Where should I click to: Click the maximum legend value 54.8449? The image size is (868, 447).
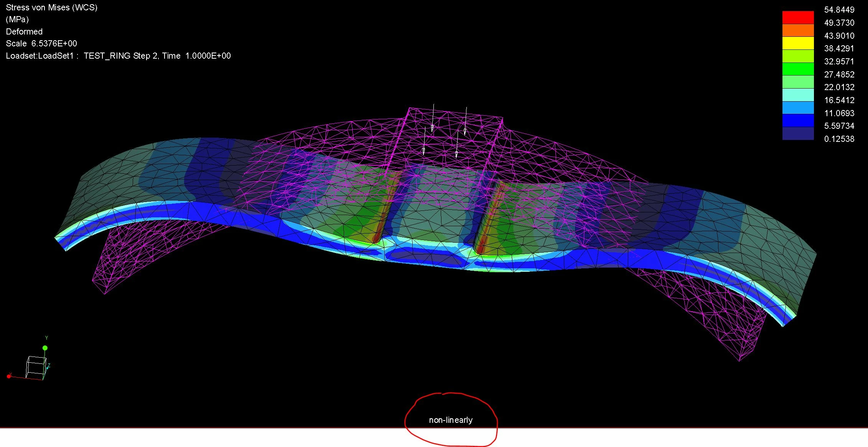coord(839,10)
